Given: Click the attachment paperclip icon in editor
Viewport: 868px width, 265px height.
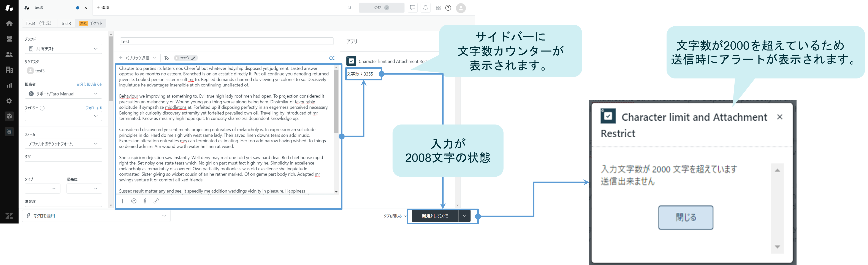Looking at the screenshot, I should click(x=145, y=201).
